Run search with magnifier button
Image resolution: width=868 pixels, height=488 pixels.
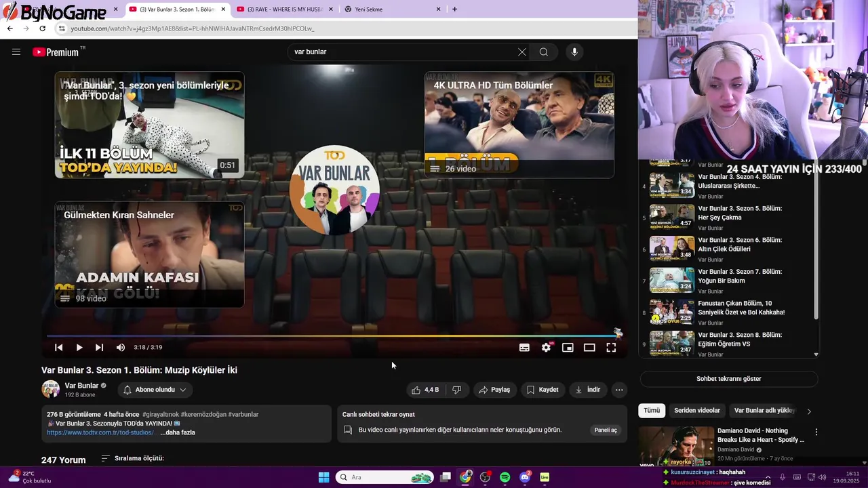pyautogui.click(x=544, y=52)
